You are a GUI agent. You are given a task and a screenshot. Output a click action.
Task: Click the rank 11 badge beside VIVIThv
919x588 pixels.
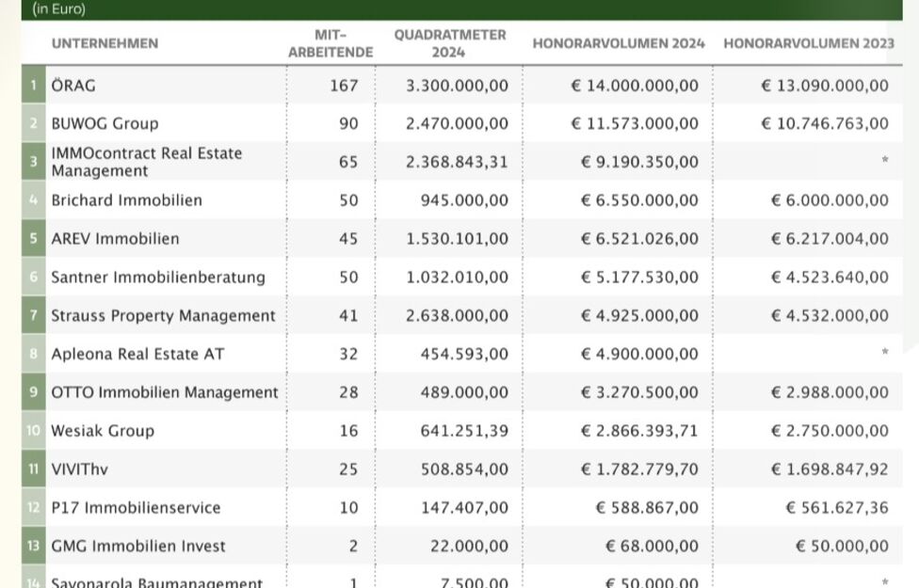point(34,469)
